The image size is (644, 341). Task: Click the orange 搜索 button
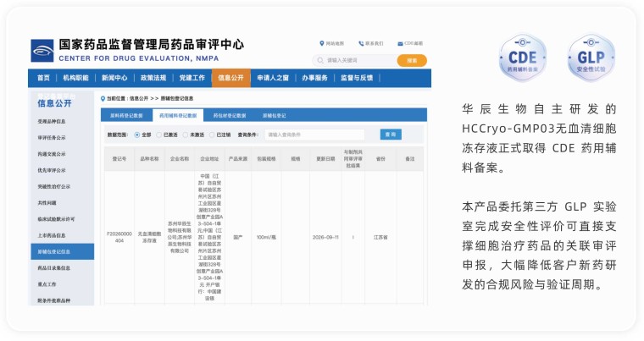pyautogui.click(x=412, y=61)
